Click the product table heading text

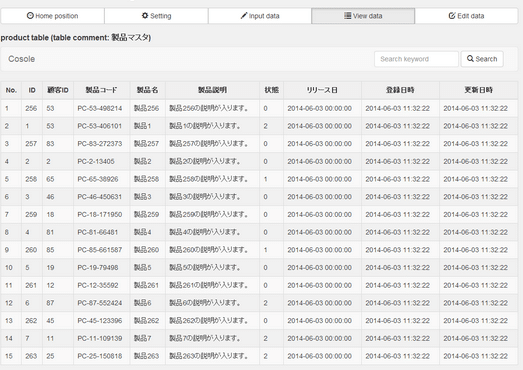coord(76,37)
